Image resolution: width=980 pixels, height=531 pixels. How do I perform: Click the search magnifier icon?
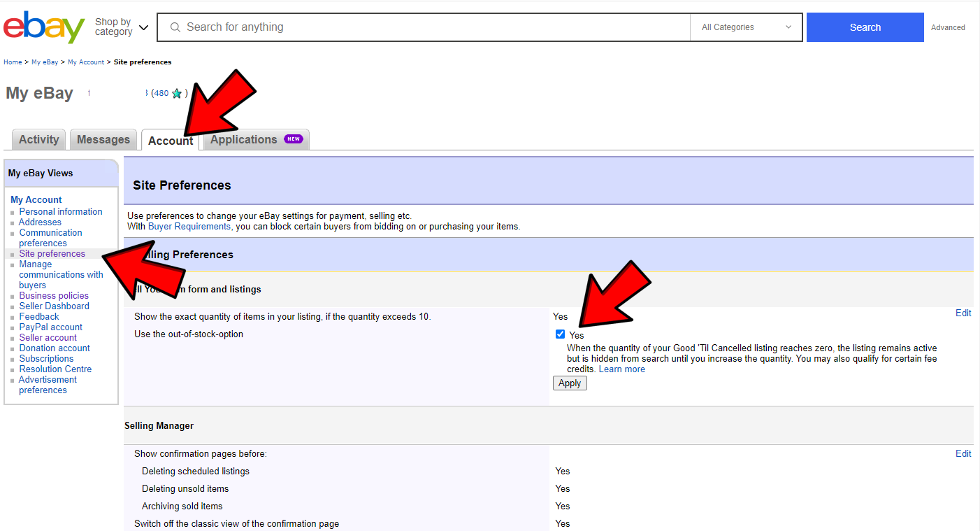coord(175,27)
